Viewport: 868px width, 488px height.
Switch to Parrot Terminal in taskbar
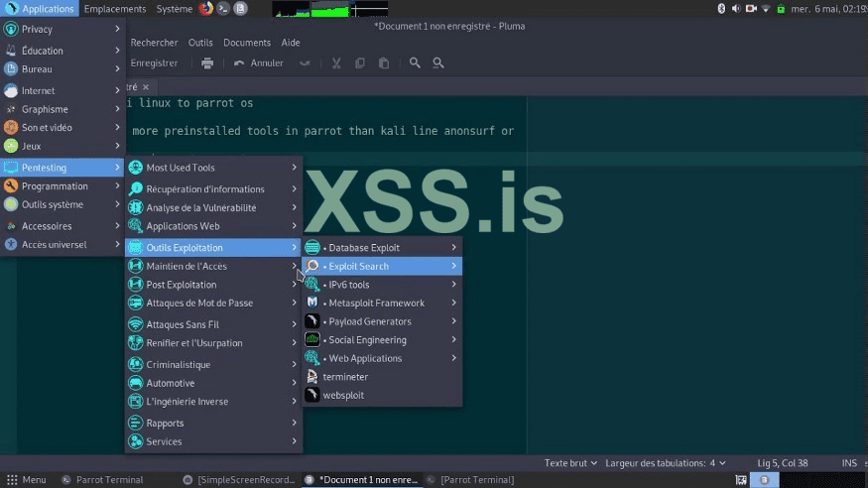coord(103,480)
